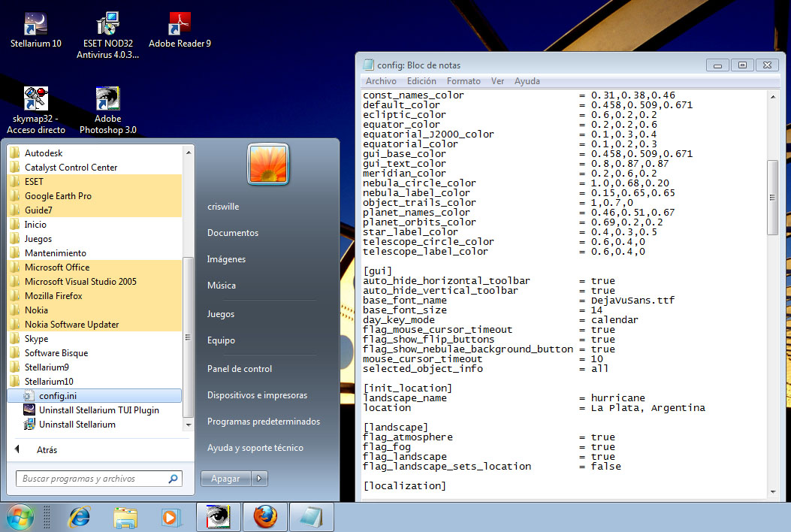This screenshot has width=791, height=532.
Task: Click the Notepad icon in the title bar
Action: 369,65
